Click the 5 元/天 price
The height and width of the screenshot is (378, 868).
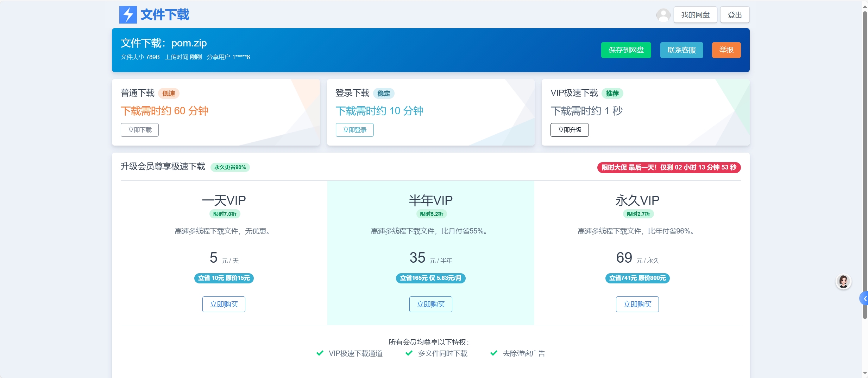click(x=224, y=258)
